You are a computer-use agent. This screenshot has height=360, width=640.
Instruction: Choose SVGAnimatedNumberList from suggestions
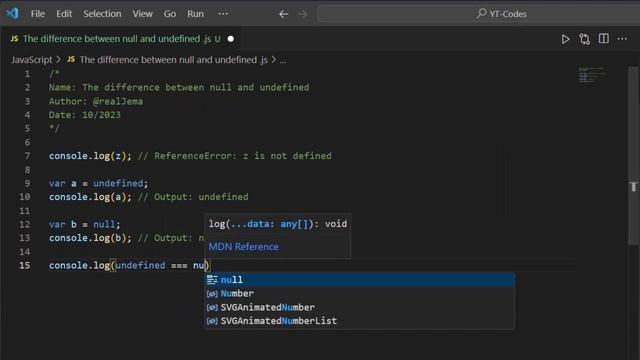(x=359, y=321)
